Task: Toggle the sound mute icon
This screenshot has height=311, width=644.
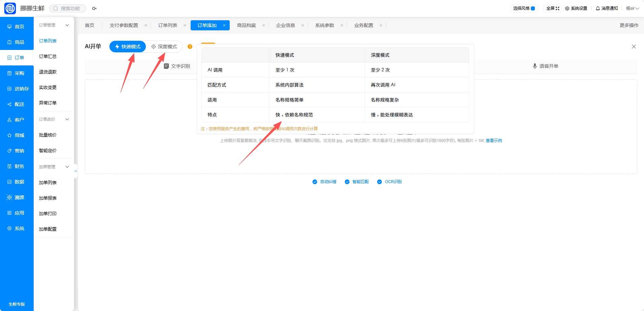Action: pos(94,8)
